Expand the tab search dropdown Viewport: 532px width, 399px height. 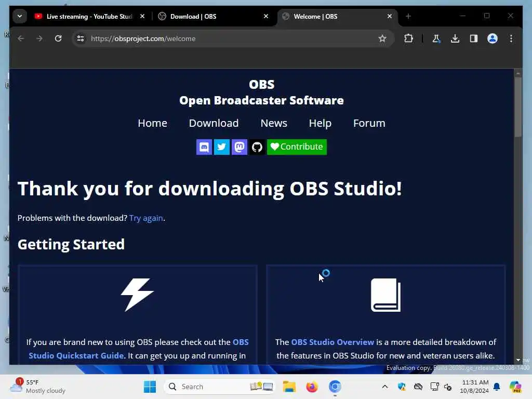click(20, 16)
